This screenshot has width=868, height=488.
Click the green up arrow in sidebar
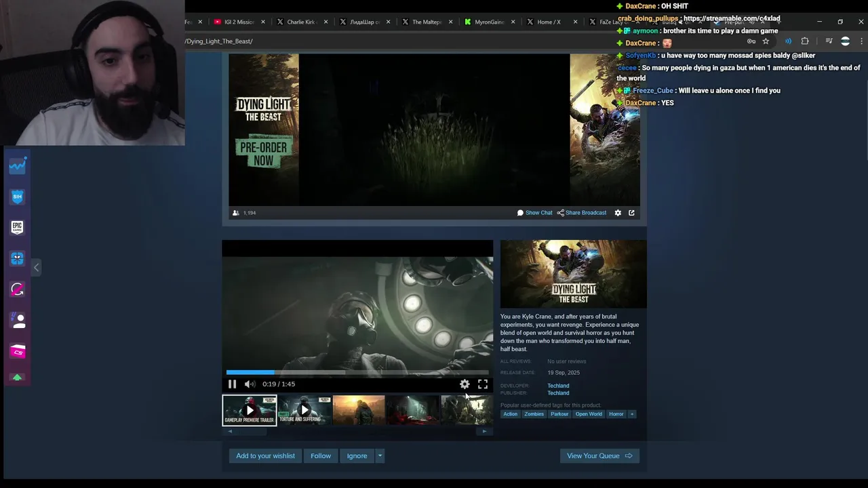[x=17, y=377]
